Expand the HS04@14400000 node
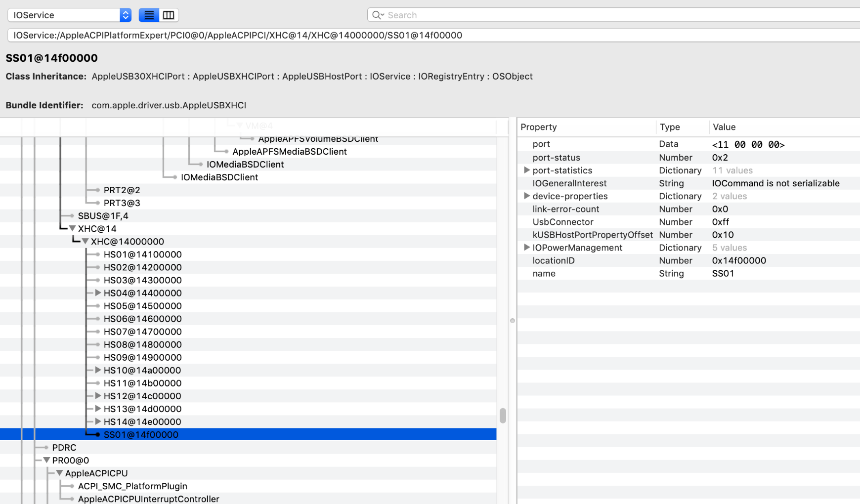 click(98, 293)
